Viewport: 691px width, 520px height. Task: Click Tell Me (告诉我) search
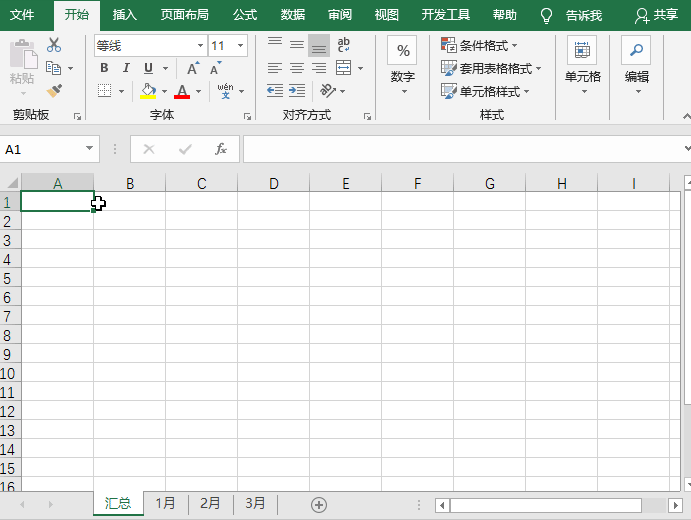coord(571,15)
